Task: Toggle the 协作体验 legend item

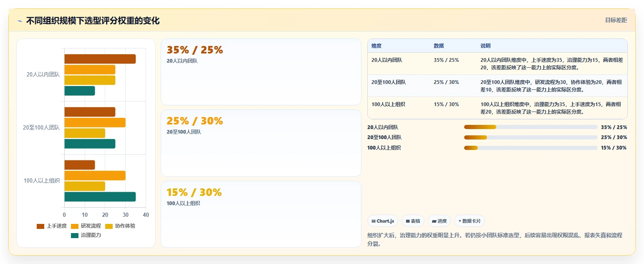Action: [120, 226]
